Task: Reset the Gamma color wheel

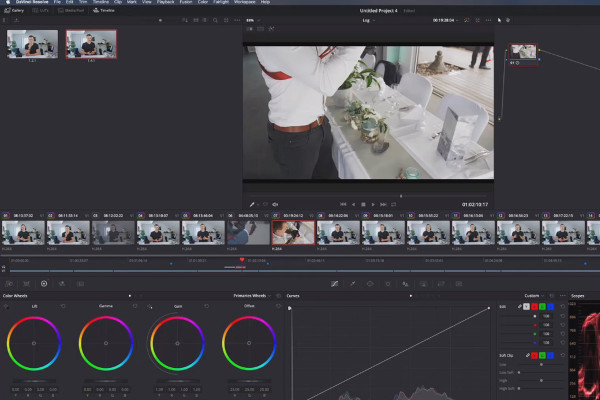Action: coord(135,306)
